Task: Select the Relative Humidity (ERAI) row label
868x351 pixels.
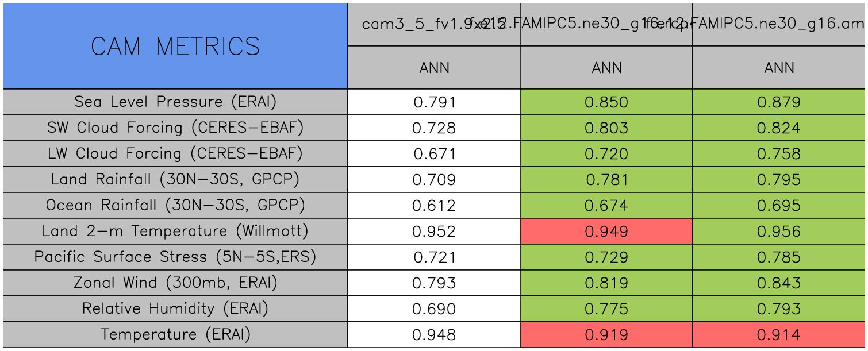Action: tap(175, 309)
